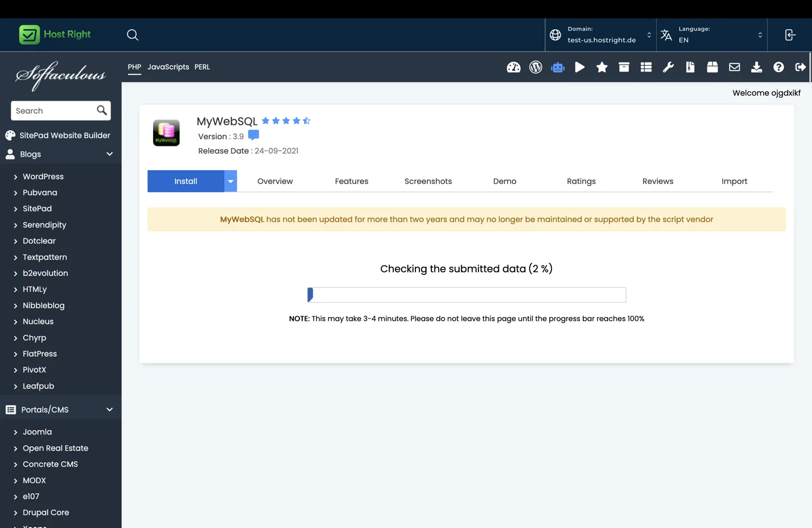This screenshot has height=528, width=812.
Task: Click the blue Install button
Action: point(186,181)
